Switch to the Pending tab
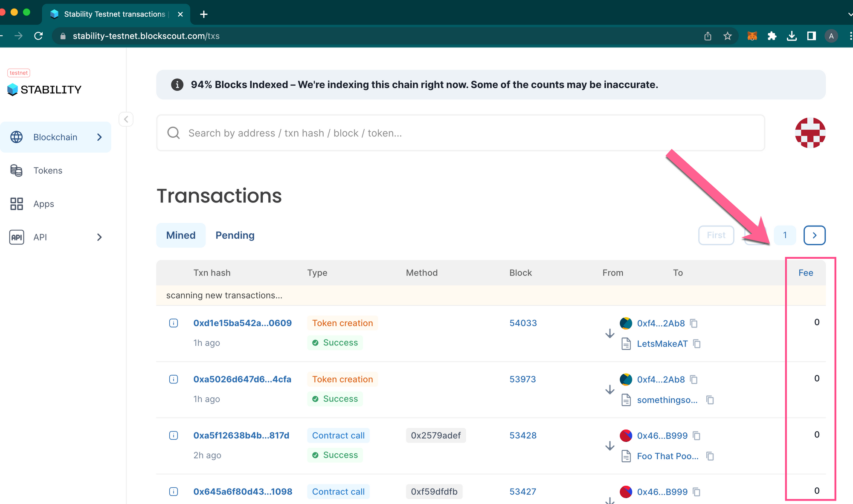853x504 pixels. coord(235,235)
